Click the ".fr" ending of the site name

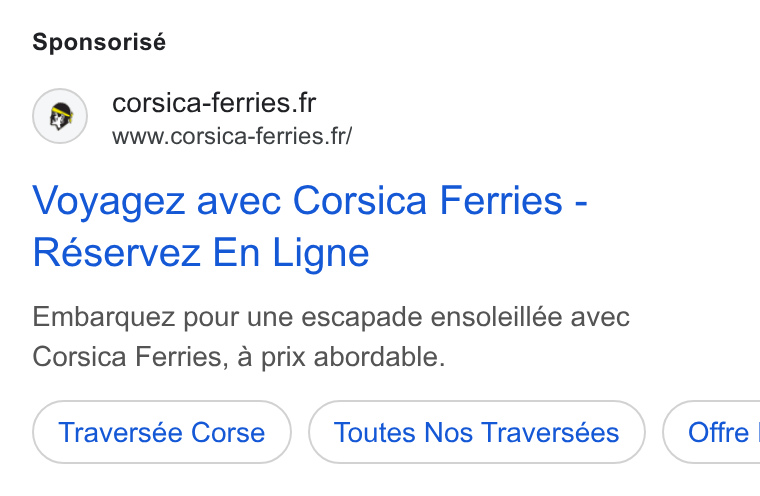[304, 103]
